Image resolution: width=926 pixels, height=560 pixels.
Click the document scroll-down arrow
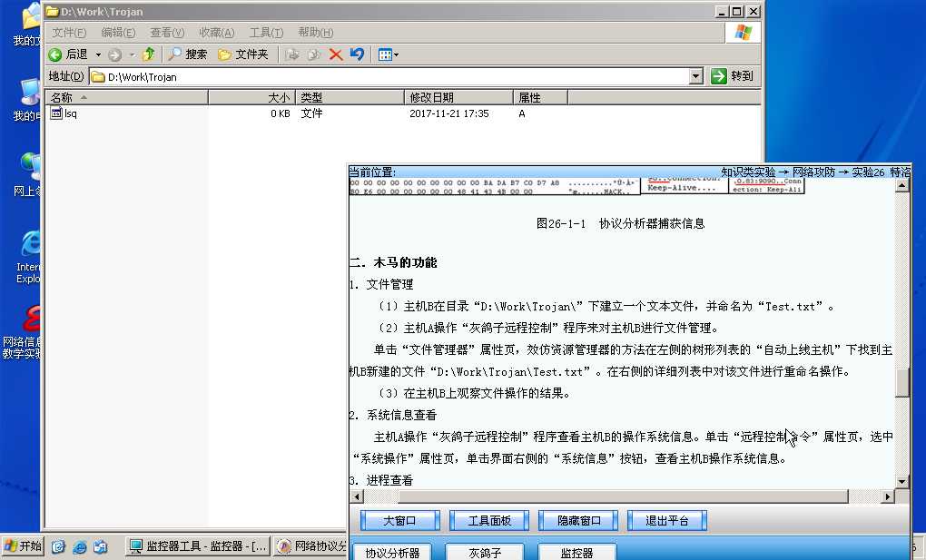point(901,482)
